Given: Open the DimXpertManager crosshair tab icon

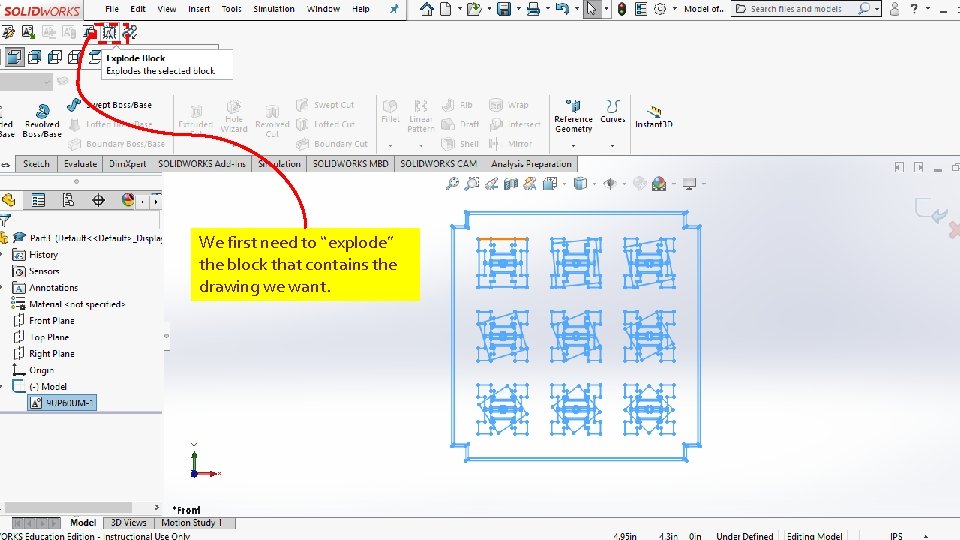Looking at the screenshot, I should [98, 200].
